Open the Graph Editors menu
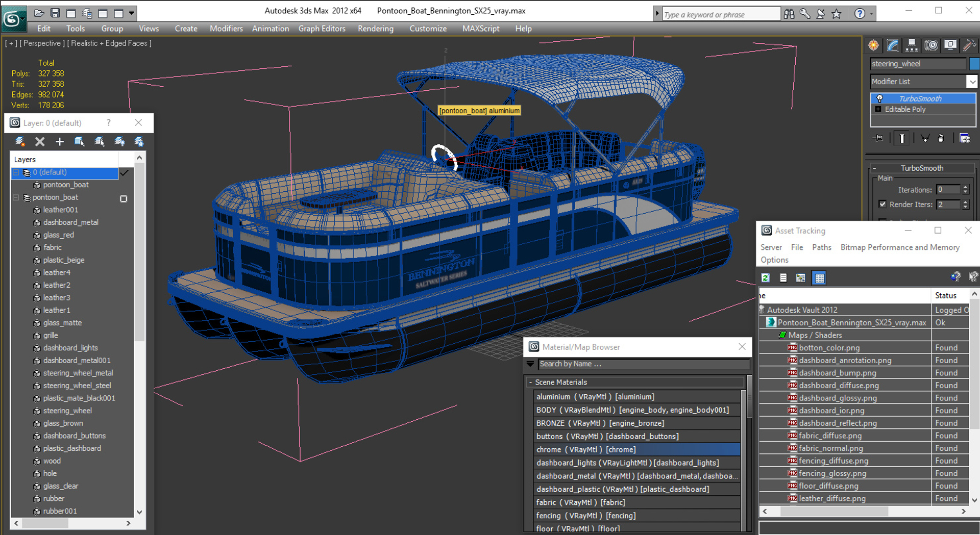Viewport: 980px width, 535px height. point(322,29)
